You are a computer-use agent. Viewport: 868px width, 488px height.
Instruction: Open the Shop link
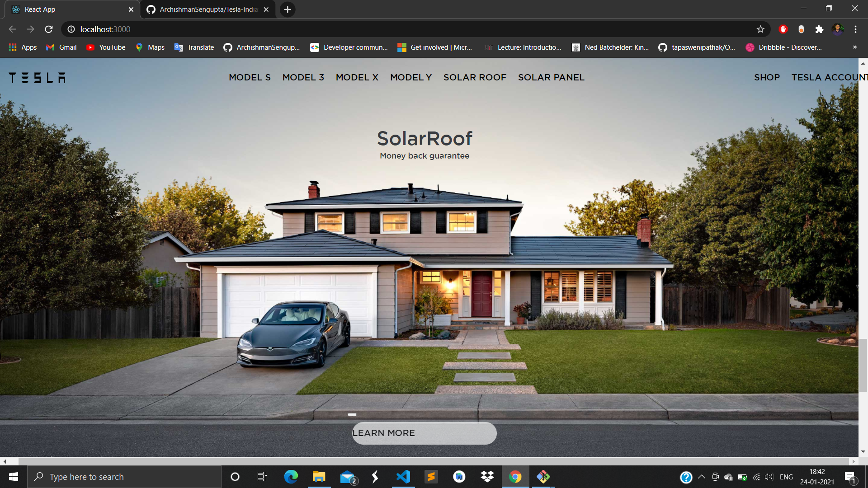(x=767, y=78)
